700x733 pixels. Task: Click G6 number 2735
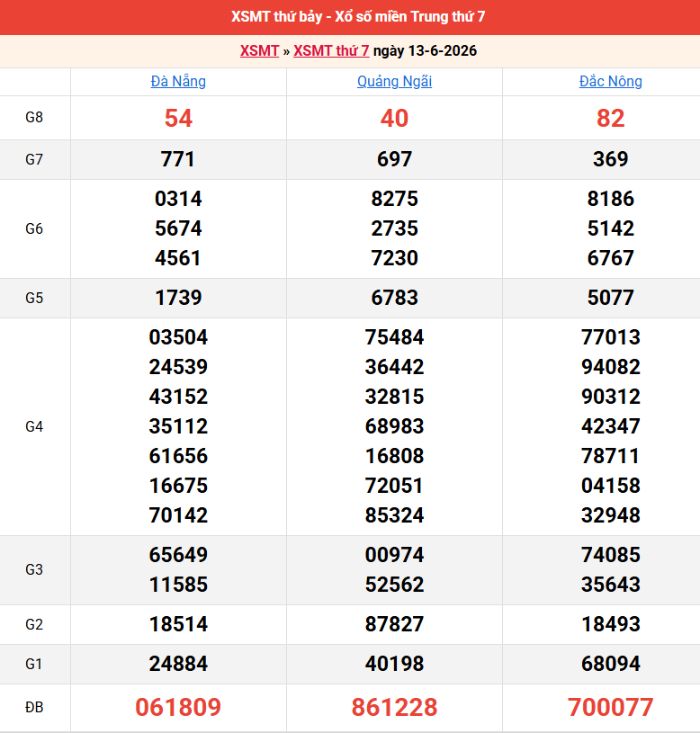(394, 228)
